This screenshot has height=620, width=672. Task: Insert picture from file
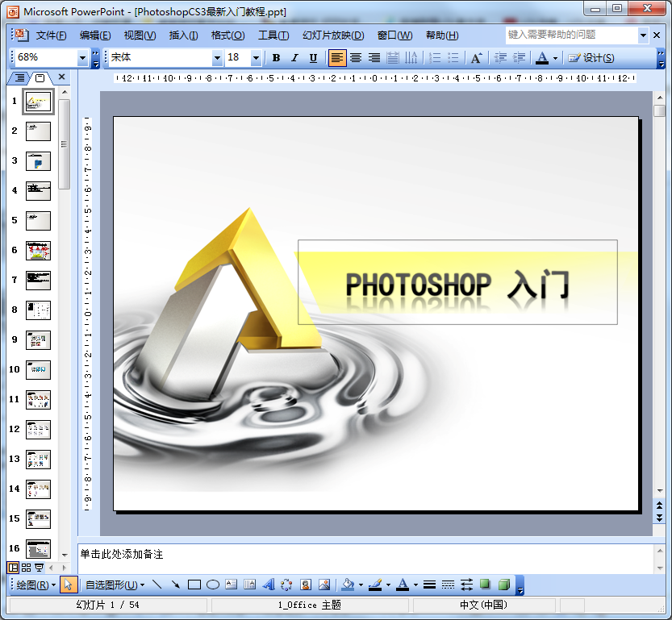[324, 585]
